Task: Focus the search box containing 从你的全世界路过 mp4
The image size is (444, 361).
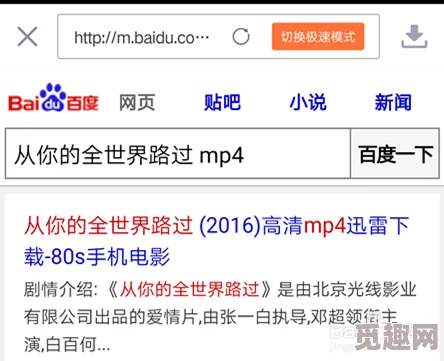Action: click(178, 154)
